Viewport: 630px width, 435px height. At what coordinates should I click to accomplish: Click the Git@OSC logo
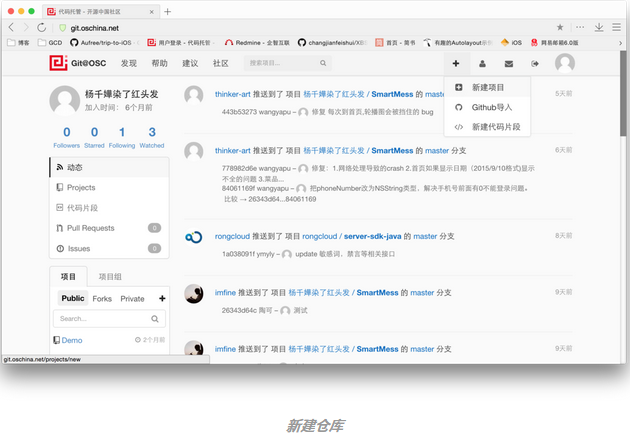(x=80, y=63)
